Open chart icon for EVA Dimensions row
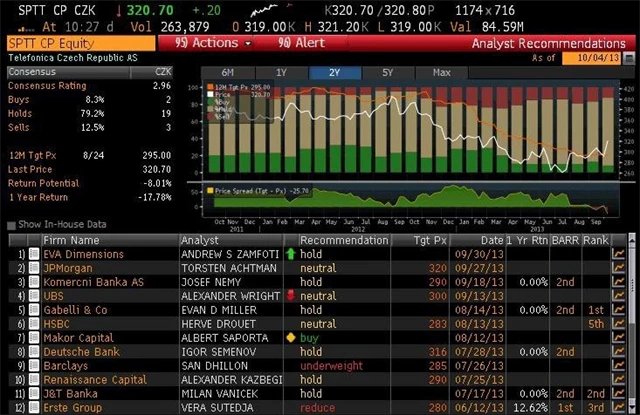The image size is (640, 415). coord(618,255)
